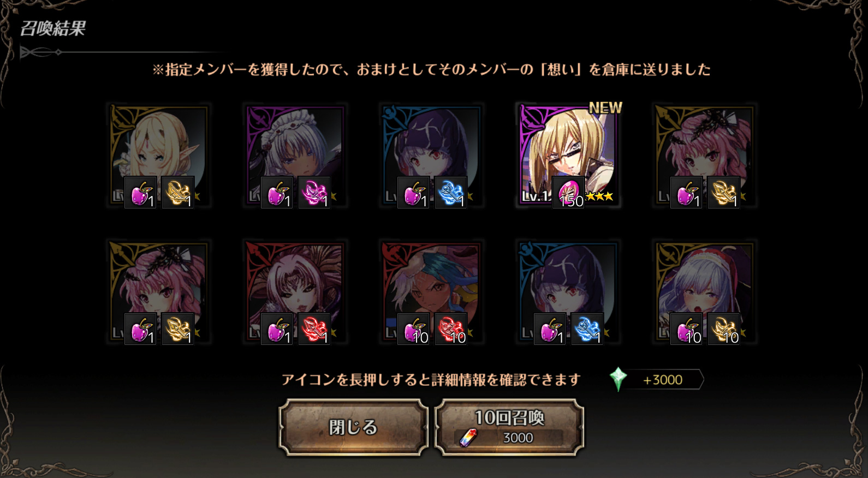Screen dimensions: 868x478
Task: Select the NEW blonde glasses character card
Action: pyautogui.click(x=568, y=155)
